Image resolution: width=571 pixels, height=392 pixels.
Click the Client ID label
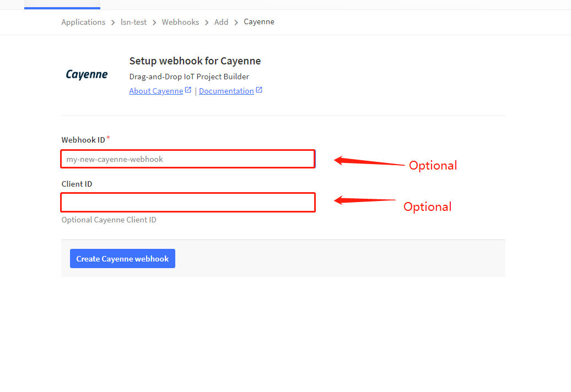(x=77, y=184)
